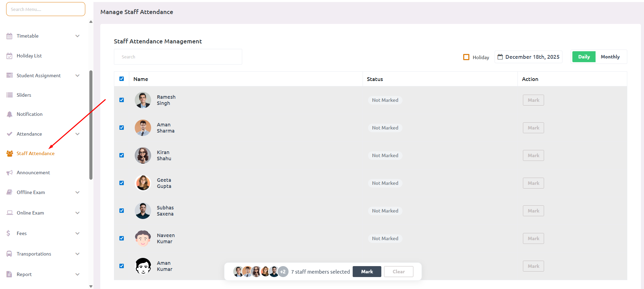Expand the Student Assignment submenu arrow
Screen dimensions: 644x289
(77, 75)
